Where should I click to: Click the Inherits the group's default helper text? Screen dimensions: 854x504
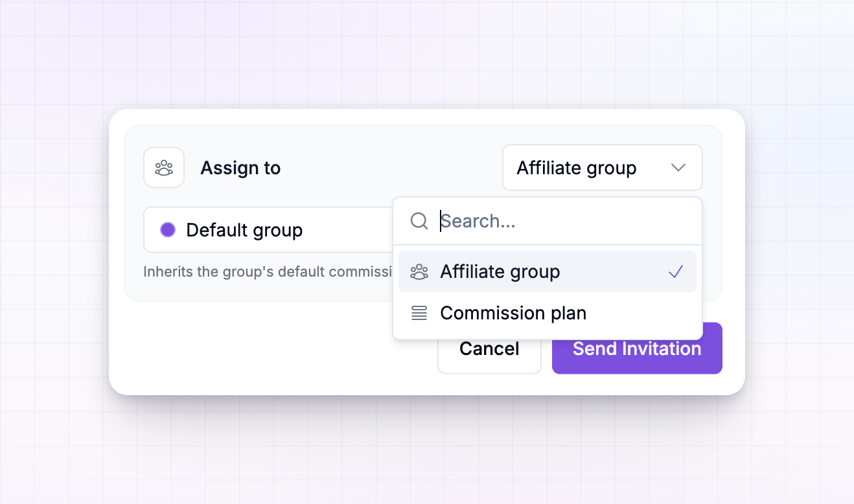(x=268, y=271)
